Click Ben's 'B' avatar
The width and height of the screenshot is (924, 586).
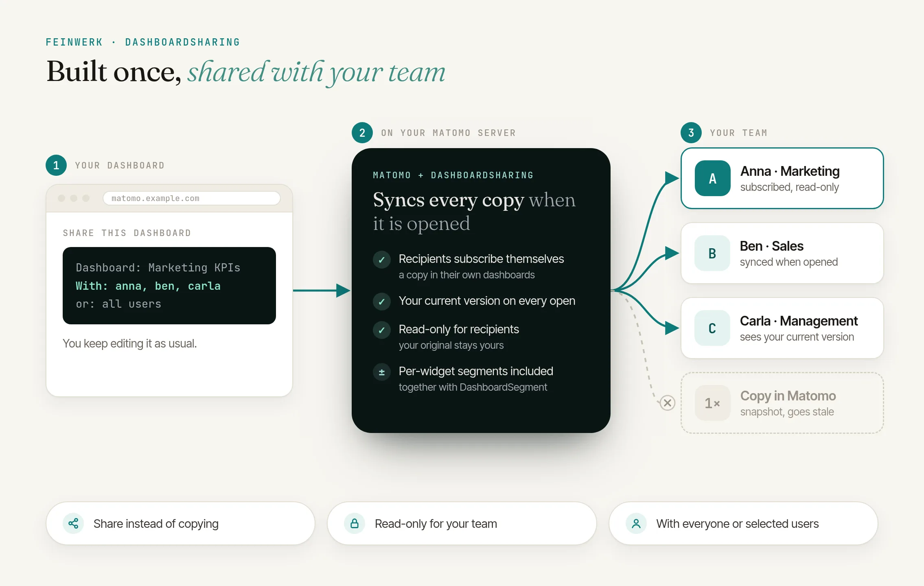[x=712, y=253]
